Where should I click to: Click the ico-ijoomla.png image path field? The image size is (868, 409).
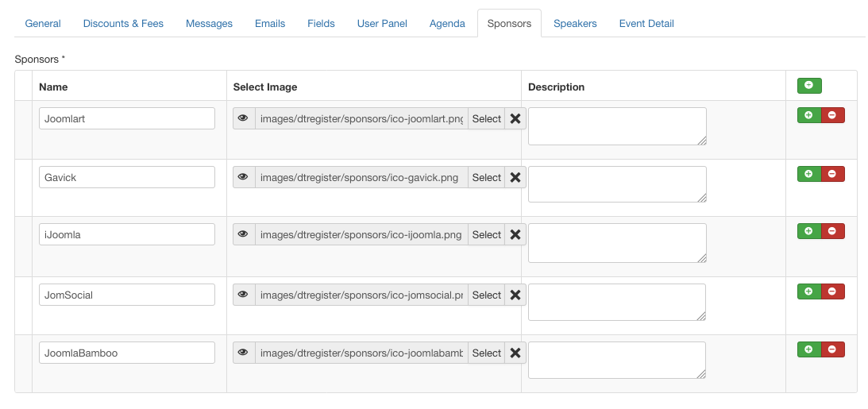(361, 234)
